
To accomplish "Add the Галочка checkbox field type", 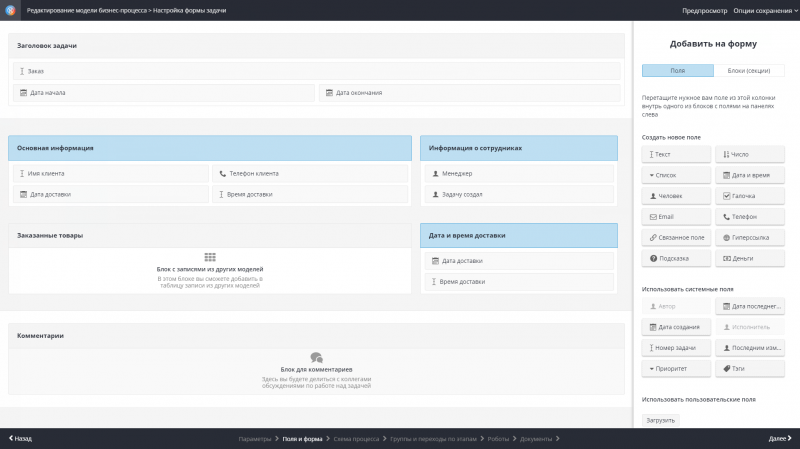I will click(750, 196).
